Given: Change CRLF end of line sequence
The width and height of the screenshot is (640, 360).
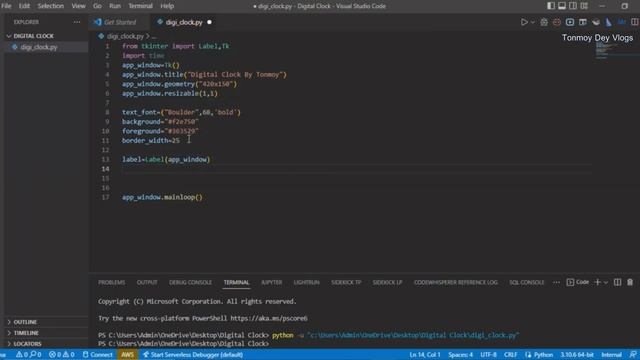Looking at the screenshot, I should click(x=510, y=355).
